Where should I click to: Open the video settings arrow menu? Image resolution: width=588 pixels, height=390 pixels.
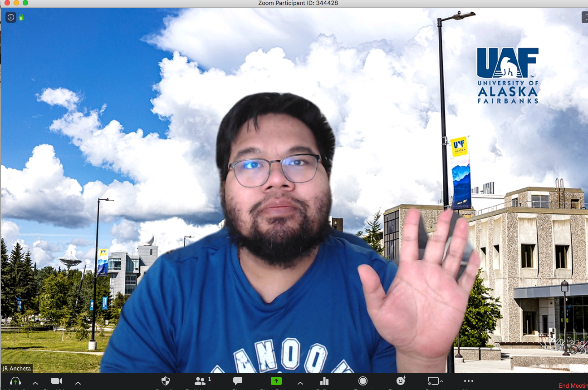point(78,383)
